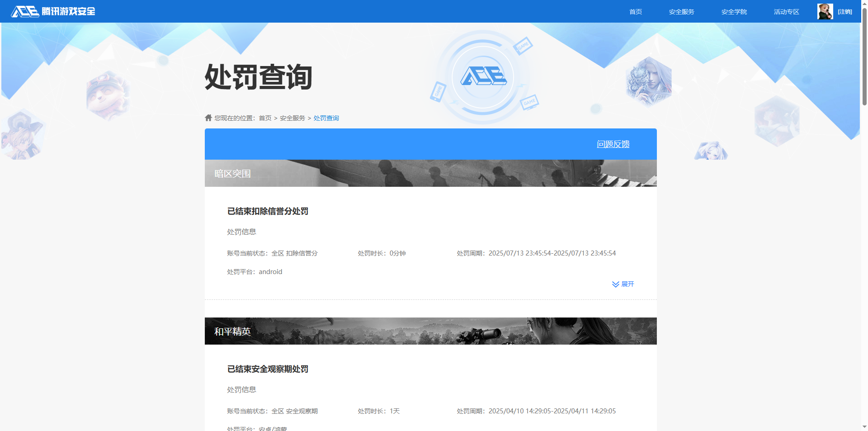Click the 和平精英 section banner
The image size is (868, 431).
(430, 331)
